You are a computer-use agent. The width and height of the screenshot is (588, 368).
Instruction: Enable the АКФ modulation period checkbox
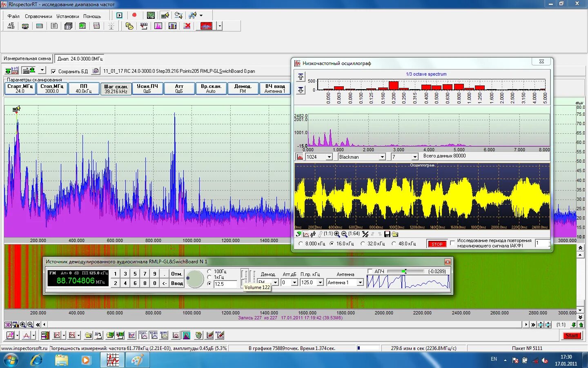point(452,243)
